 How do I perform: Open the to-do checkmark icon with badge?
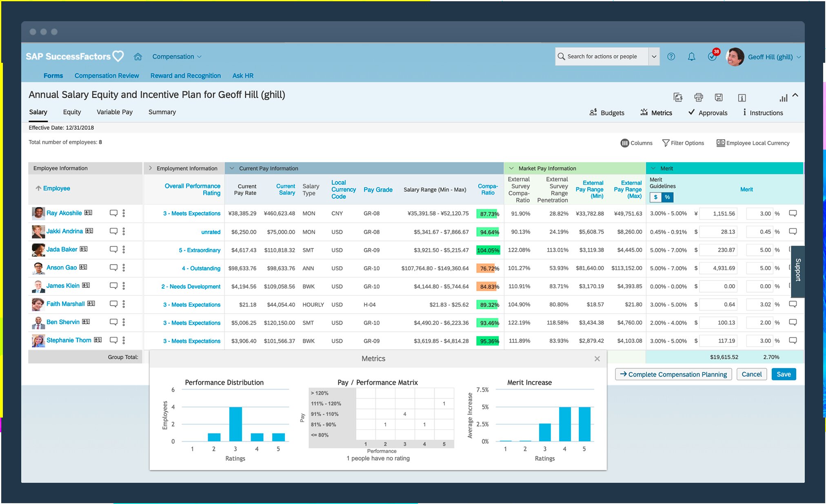coord(712,57)
